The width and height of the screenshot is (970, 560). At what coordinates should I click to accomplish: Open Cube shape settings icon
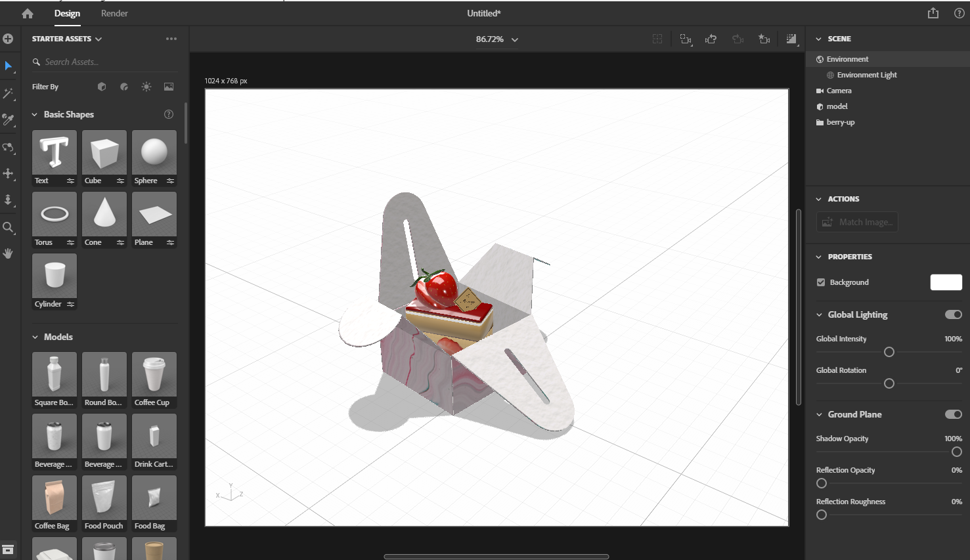120,181
